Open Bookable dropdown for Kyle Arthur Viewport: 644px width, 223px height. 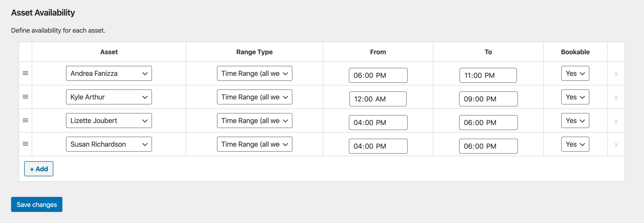tap(575, 97)
